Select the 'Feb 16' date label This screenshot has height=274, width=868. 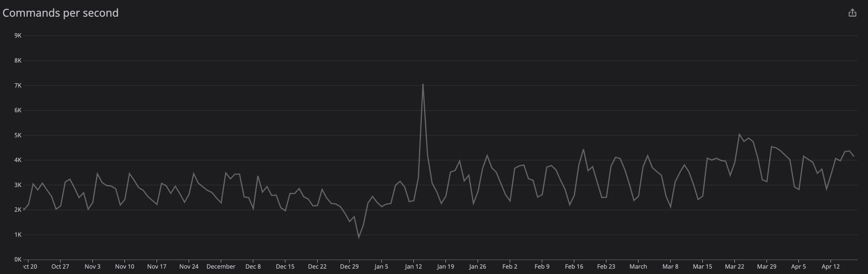574,266
